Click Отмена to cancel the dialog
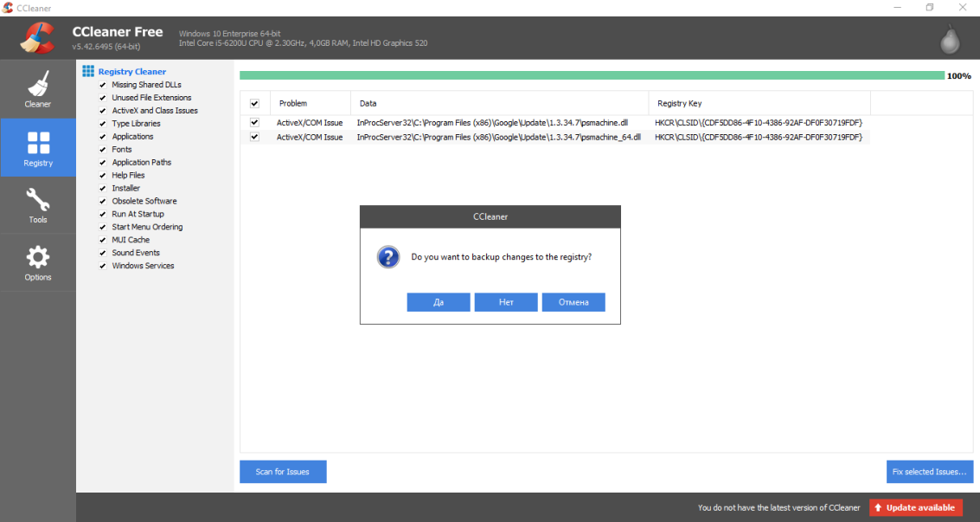The width and height of the screenshot is (980, 522). 573,302
